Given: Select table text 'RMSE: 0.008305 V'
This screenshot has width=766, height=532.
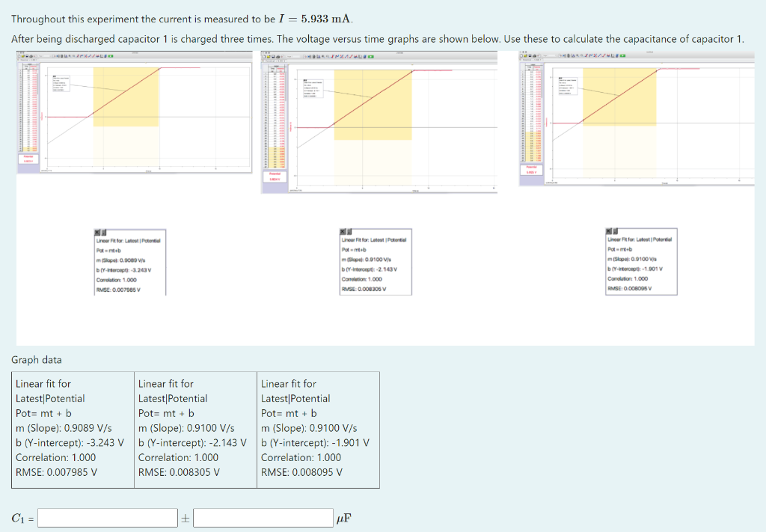Looking at the screenshot, I should pyautogui.click(x=179, y=472).
